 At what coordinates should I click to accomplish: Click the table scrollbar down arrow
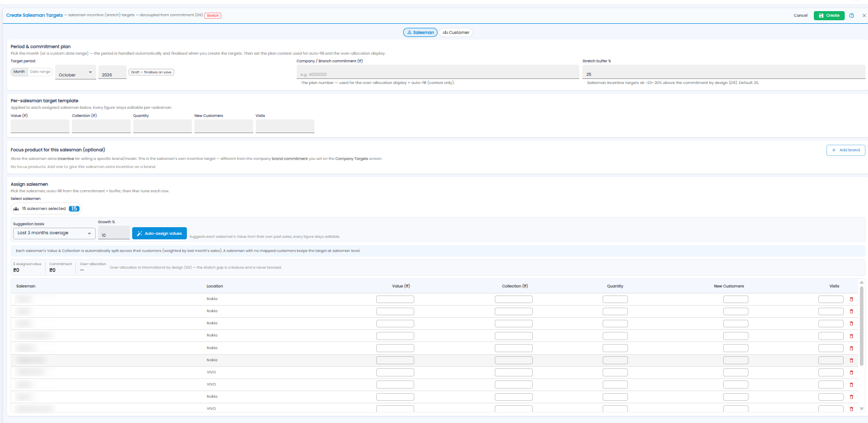(x=861, y=409)
